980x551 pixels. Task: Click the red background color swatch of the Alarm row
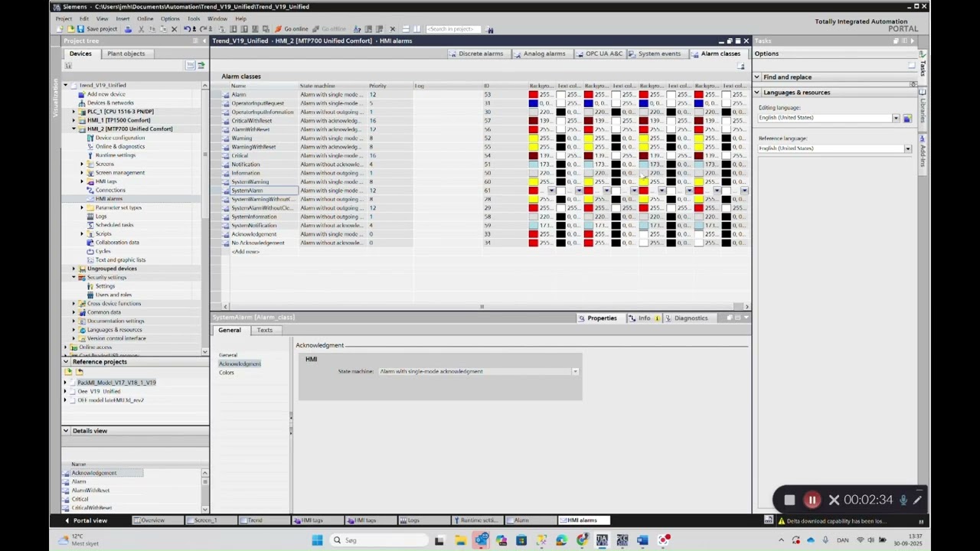[x=533, y=94]
